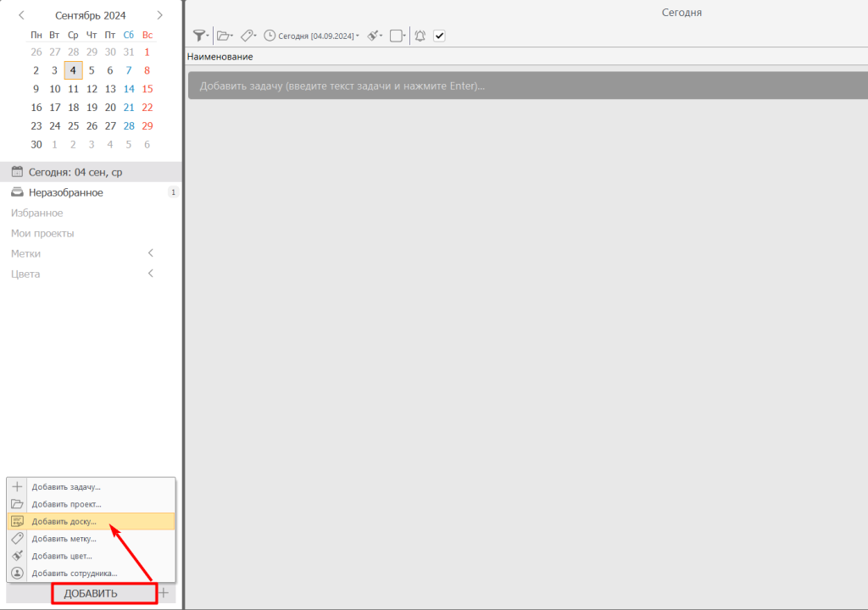Click the bell reminder icon in the toolbar
This screenshot has width=868, height=610.
tap(420, 36)
